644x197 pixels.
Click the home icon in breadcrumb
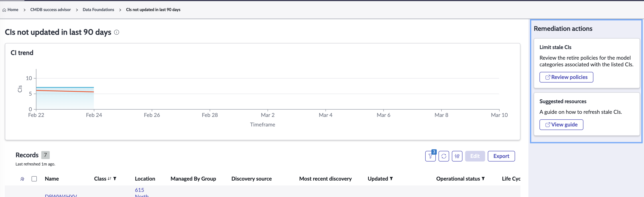coord(4,10)
